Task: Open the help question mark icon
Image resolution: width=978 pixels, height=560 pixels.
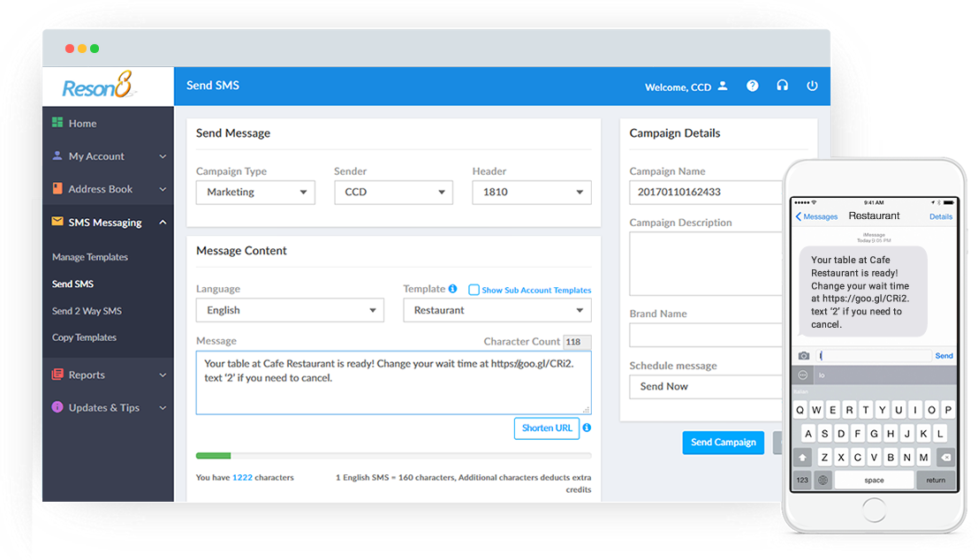Action: 752,86
